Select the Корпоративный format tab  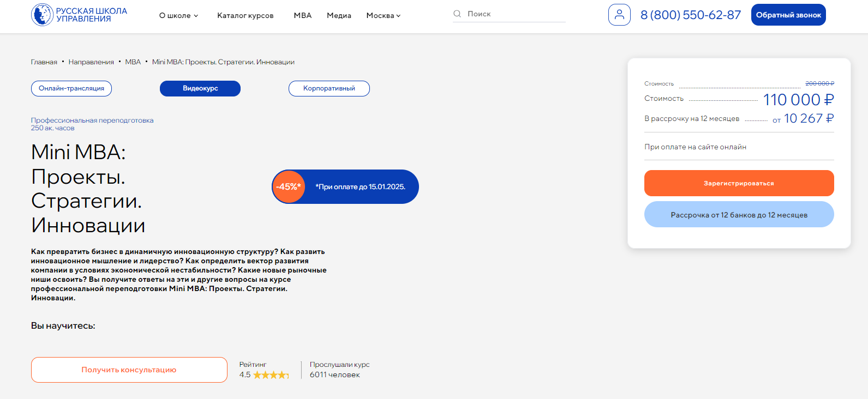(329, 88)
